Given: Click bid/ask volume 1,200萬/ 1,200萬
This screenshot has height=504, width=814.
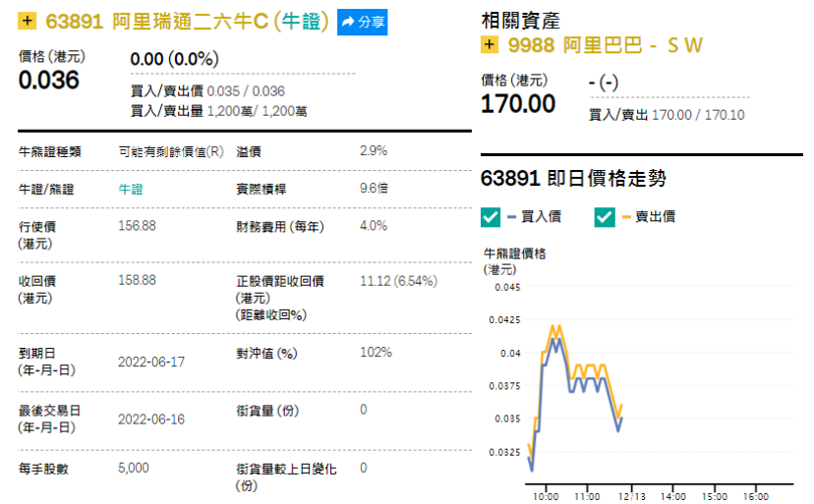Looking at the screenshot, I should pos(257,111).
